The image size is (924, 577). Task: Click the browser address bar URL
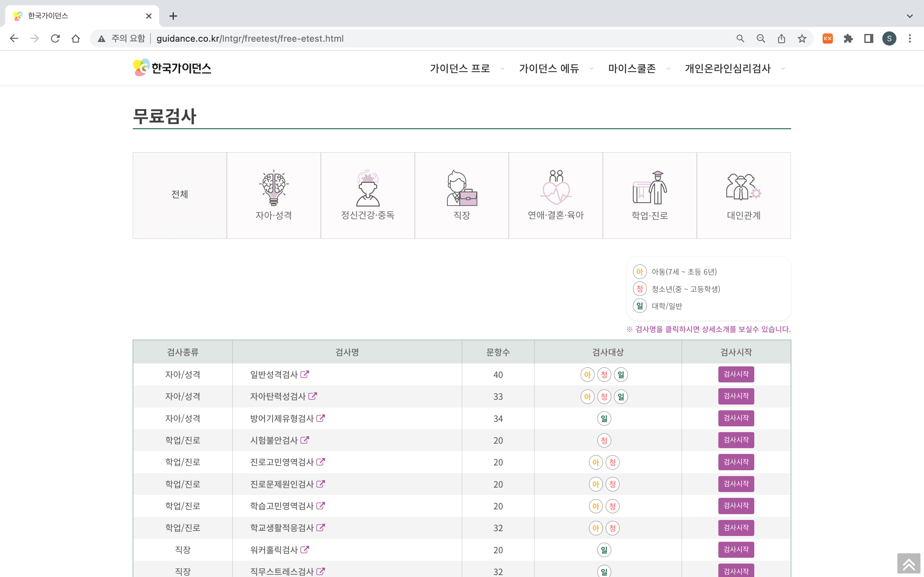coord(250,38)
